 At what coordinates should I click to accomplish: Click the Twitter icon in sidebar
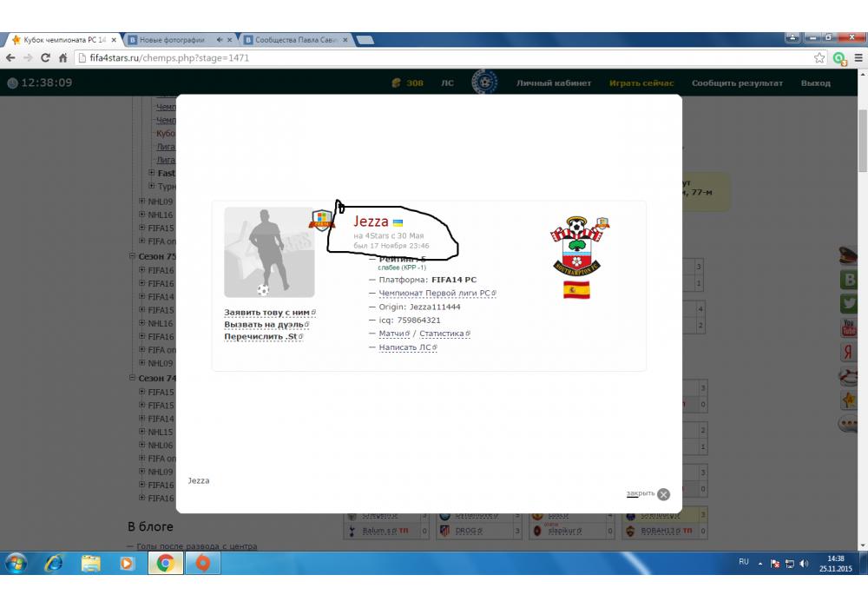(x=849, y=303)
